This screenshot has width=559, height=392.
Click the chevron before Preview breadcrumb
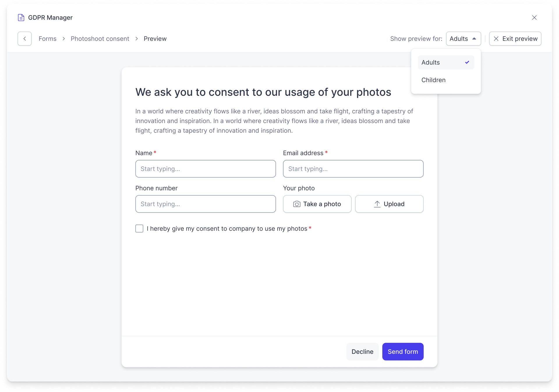(x=137, y=39)
